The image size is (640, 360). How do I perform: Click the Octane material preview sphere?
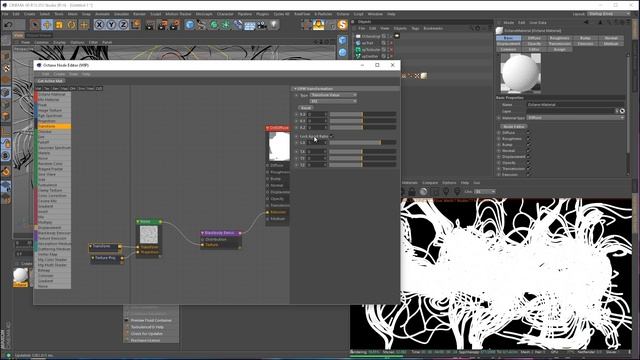[520, 73]
